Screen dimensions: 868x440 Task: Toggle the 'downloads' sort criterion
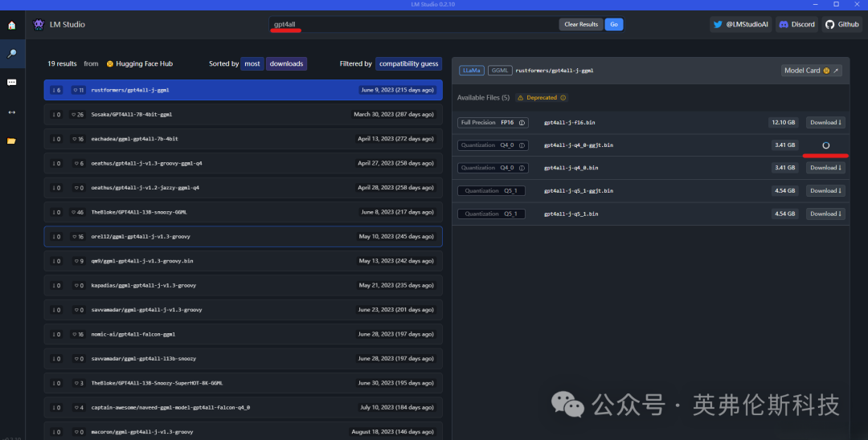[286, 63]
